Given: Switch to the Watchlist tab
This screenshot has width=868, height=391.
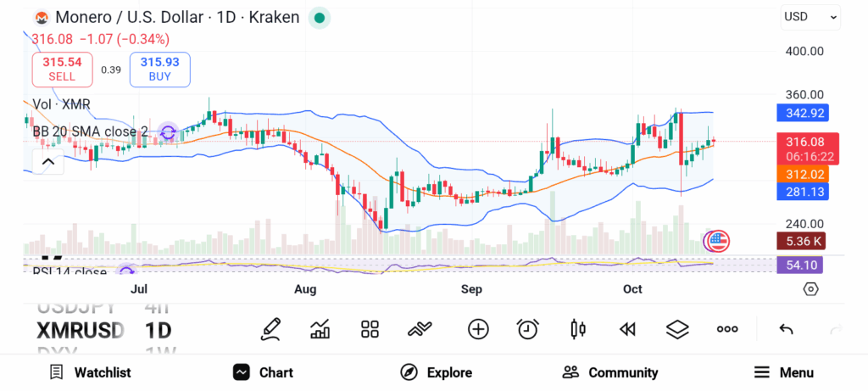Looking at the screenshot, I should (x=90, y=372).
